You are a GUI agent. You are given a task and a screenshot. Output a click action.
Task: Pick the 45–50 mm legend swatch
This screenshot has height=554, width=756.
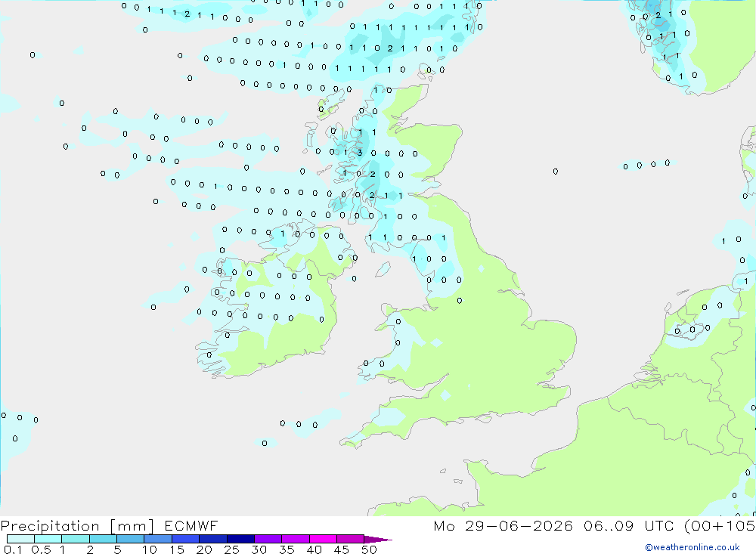[x=350, y=539]
